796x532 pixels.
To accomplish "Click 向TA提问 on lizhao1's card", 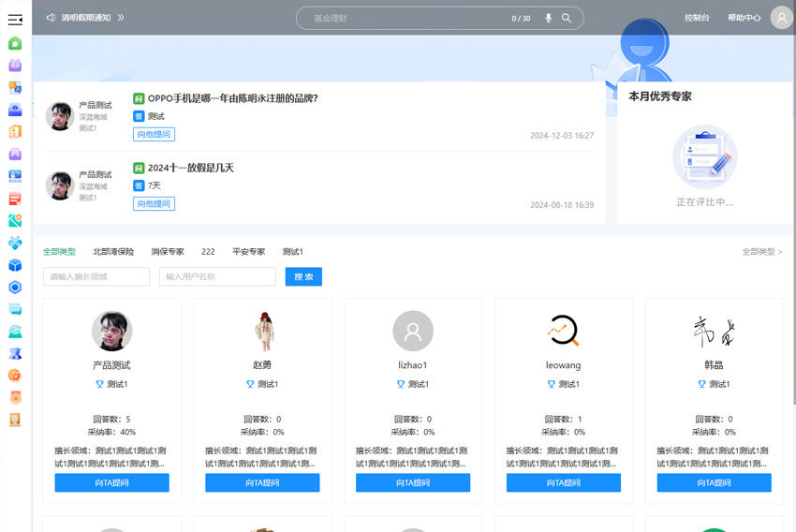I will coord(413,482).
